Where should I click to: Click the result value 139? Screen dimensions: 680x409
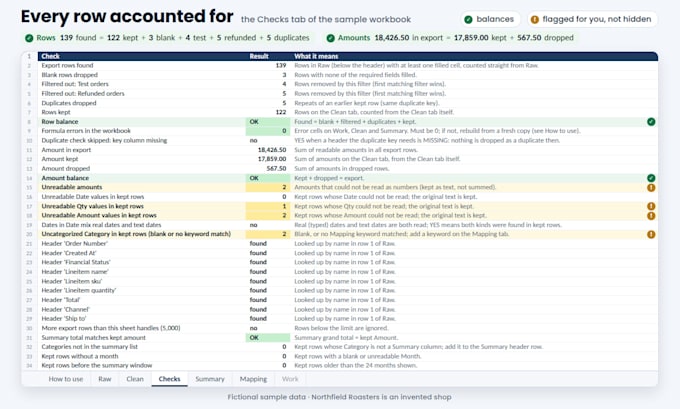pos(281,65)
